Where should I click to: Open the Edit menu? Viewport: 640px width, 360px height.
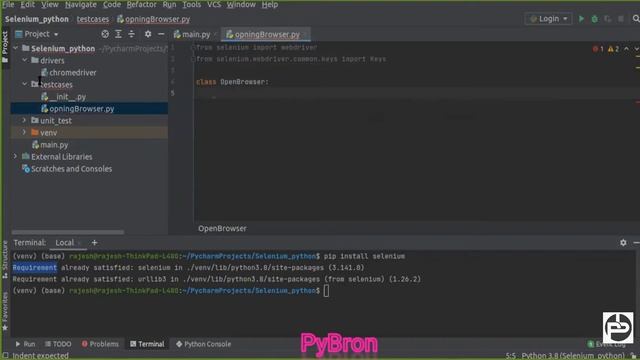[x=27, y=4]
